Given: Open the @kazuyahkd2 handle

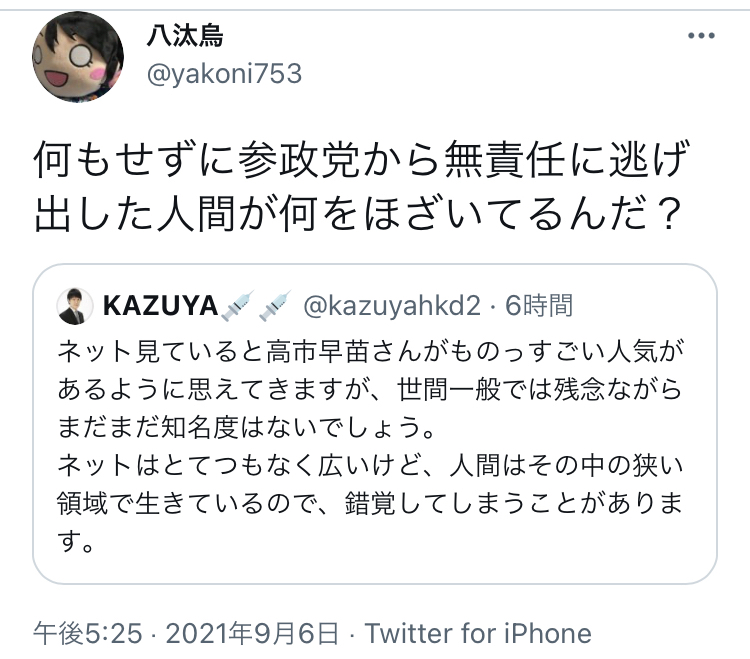Looking at the screenshot, I should click(392, 306).
